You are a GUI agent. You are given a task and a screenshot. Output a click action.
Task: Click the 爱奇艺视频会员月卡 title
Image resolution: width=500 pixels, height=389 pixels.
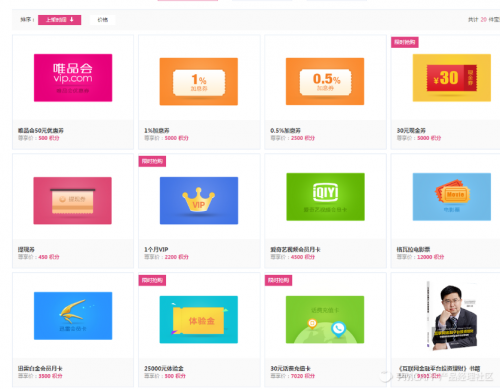coord(295,249)
